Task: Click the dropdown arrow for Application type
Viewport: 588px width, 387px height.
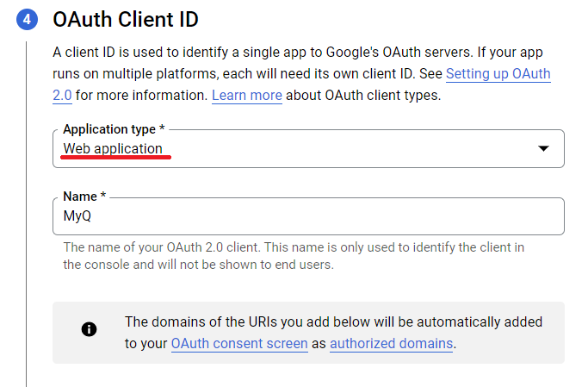Action: click(542, 149)
